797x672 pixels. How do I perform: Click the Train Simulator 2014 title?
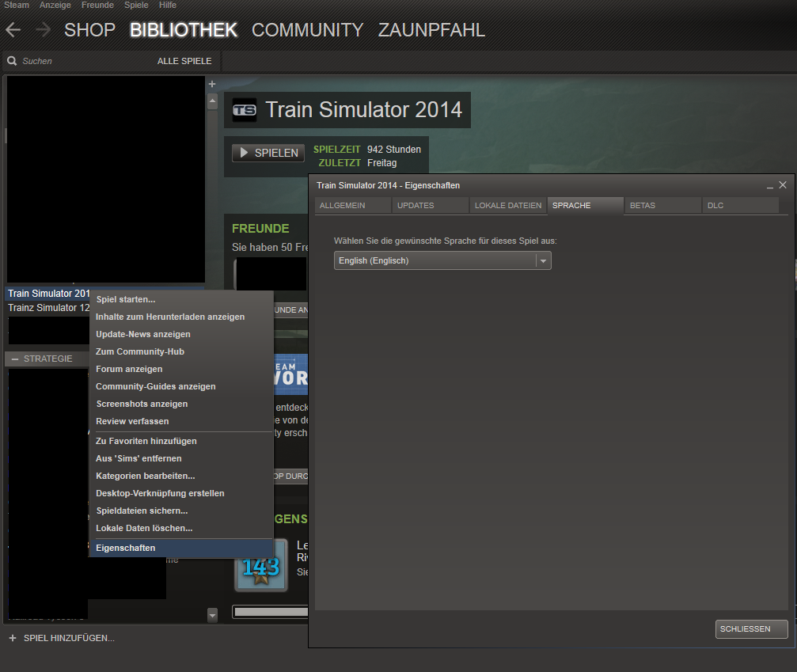click(x=364, y=110)
